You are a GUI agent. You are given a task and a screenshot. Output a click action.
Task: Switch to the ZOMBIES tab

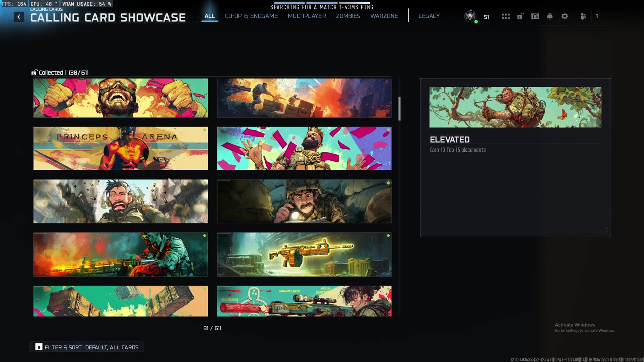point(348,16)
